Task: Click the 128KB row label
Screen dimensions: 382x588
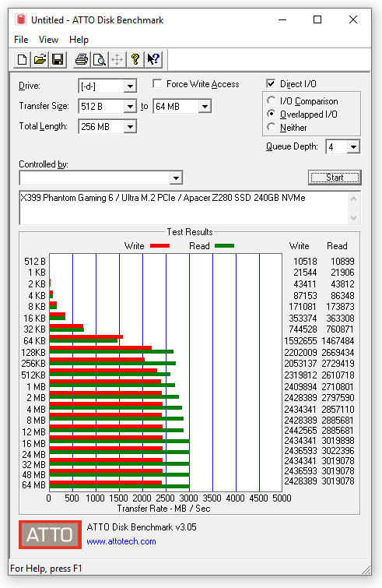Action: coord(33,353)
